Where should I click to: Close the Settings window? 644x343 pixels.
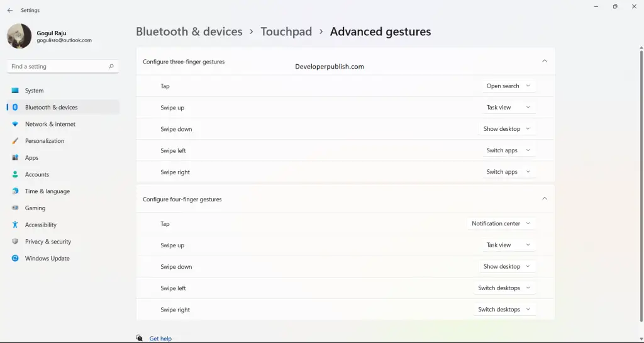(634, 6)
